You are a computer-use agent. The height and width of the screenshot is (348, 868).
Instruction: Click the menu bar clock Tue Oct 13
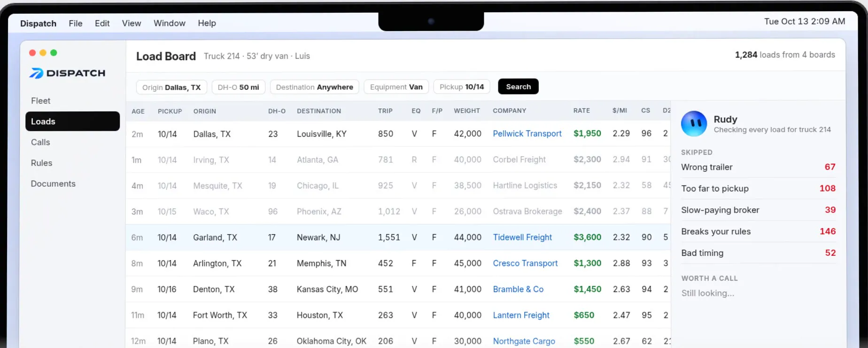pyautogui.click(x=805, y=21)
